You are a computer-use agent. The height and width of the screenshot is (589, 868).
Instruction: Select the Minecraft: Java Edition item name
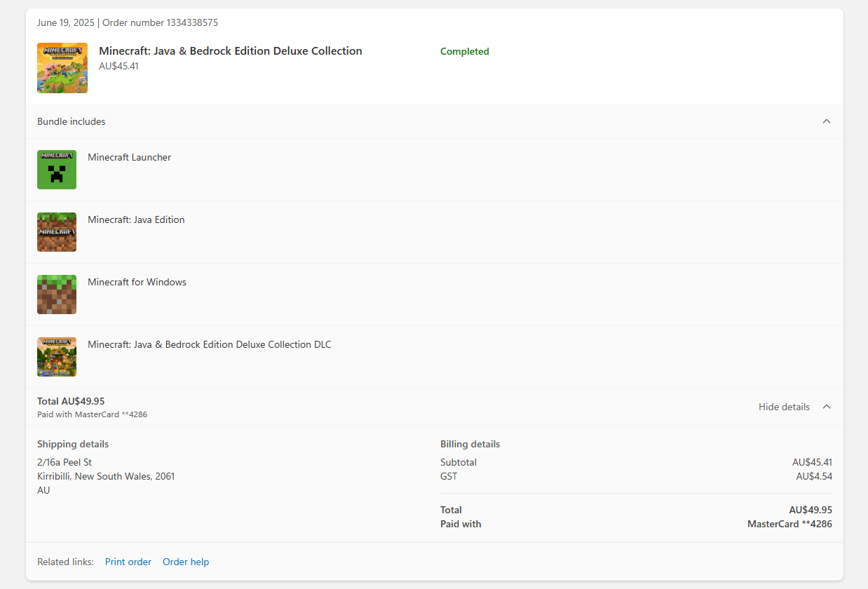pyautogui.click(x=136, y=219)
